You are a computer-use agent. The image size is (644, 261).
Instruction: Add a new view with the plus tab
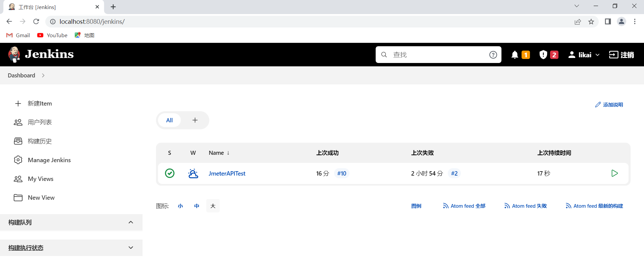point(195,120)
